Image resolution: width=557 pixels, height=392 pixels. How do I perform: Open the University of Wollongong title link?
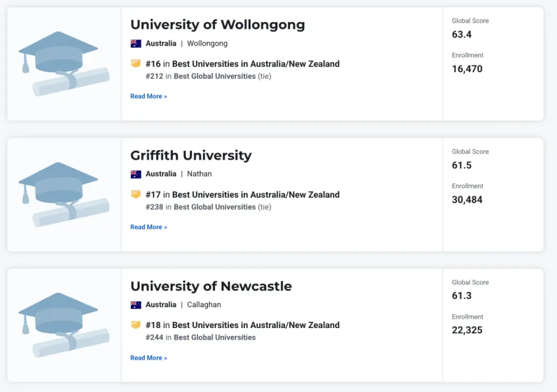coord(218,25)
